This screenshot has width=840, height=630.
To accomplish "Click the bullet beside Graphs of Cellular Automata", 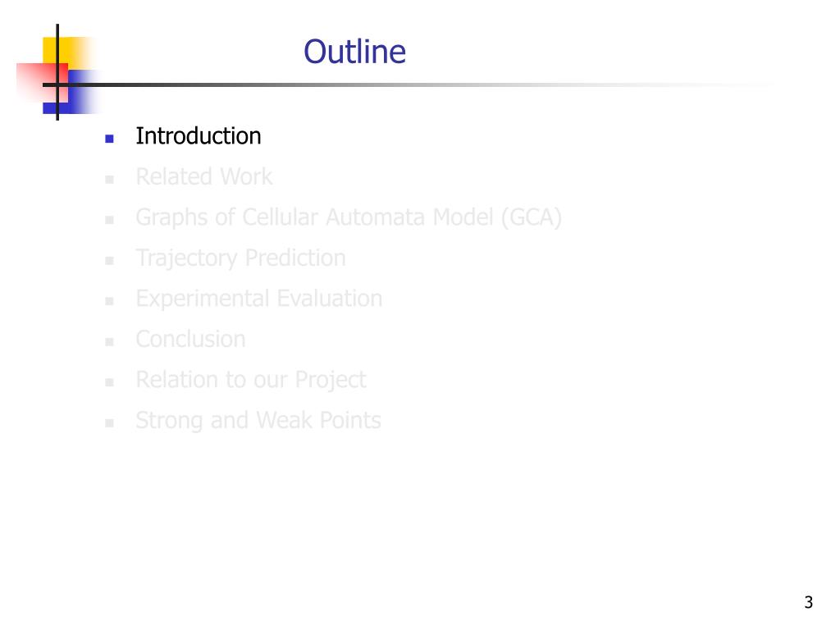I will click(109, 220).
